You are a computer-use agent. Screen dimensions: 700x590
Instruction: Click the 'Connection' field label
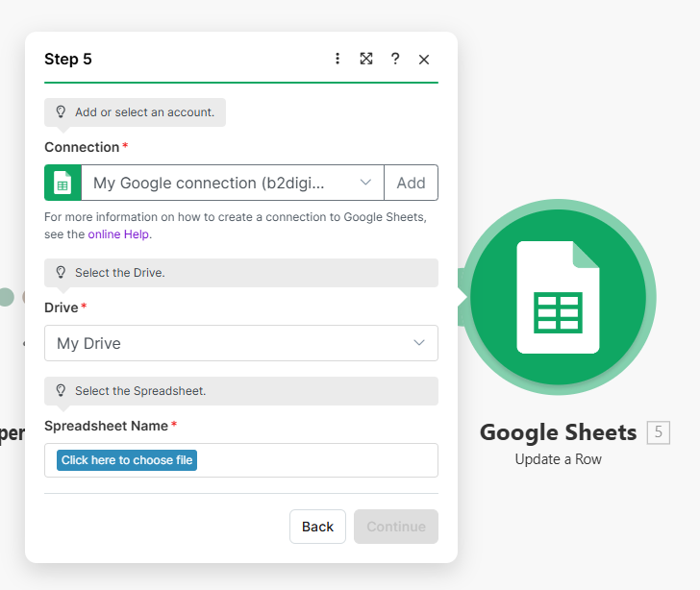point(82,147)
